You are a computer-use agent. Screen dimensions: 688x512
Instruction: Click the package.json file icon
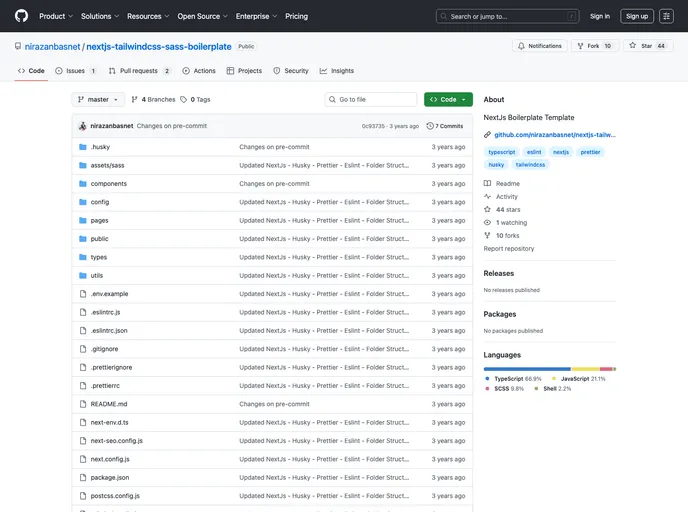[x=82, y=477]
